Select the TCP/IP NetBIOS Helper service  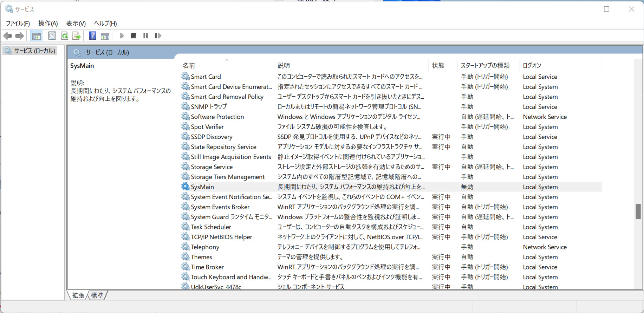(221, 237)
